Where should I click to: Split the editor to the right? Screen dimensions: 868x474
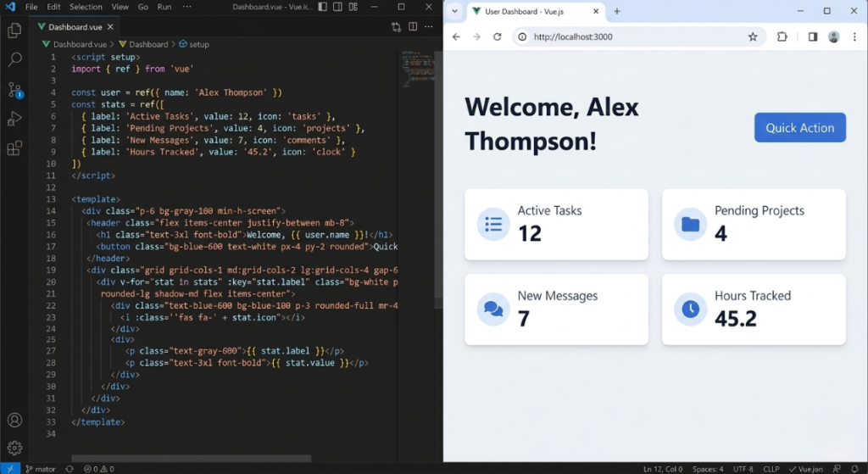(x=413, y=26)
